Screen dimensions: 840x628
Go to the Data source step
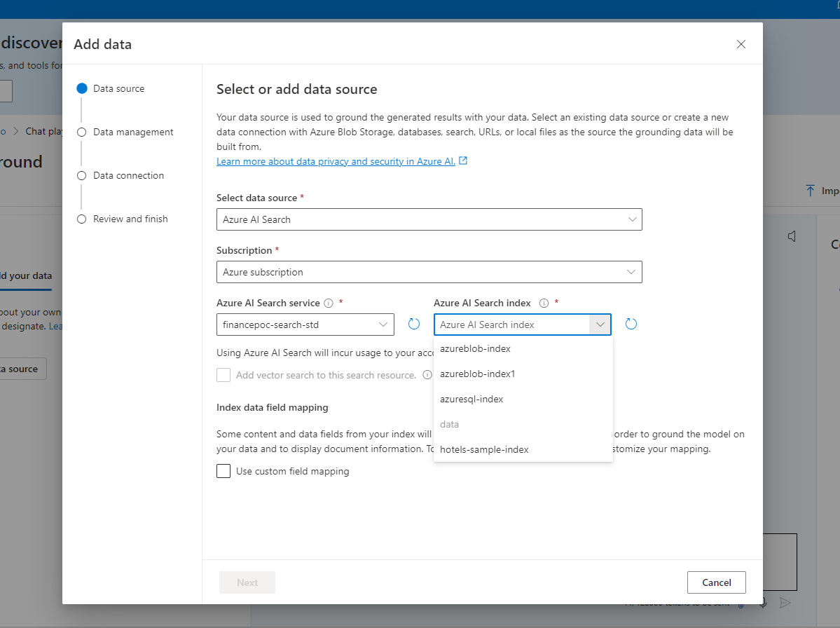111,88
